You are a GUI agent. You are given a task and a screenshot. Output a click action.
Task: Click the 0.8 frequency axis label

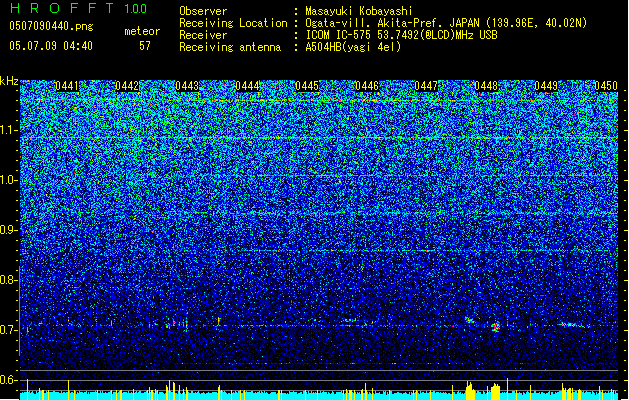(x=9, y=280)
